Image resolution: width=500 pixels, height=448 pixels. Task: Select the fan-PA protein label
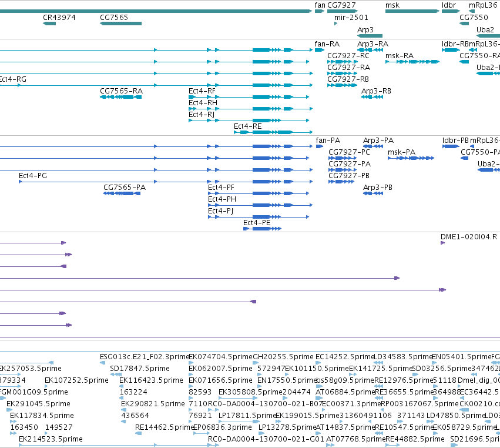(328, 140)
